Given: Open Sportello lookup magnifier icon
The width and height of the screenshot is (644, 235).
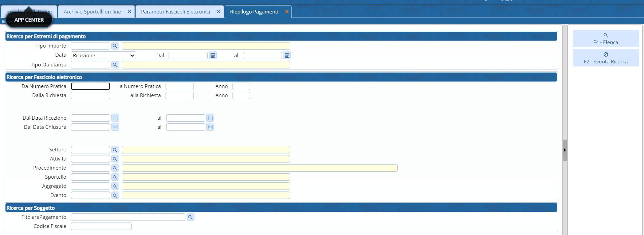Looking at the screenshot, I should [115, 177].
